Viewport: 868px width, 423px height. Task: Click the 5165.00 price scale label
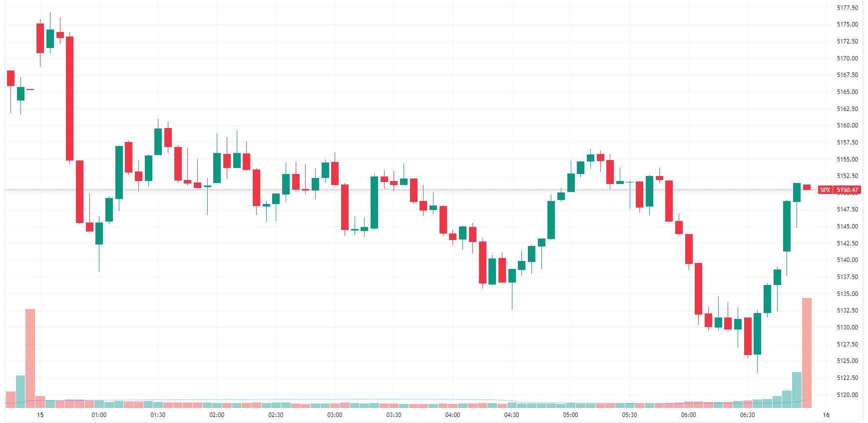[847, 92]
